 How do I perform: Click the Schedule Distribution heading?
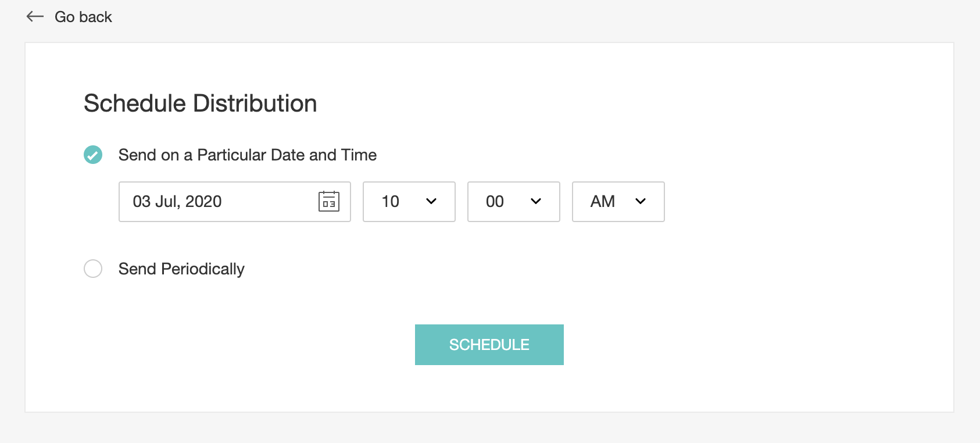click(200, 103)
